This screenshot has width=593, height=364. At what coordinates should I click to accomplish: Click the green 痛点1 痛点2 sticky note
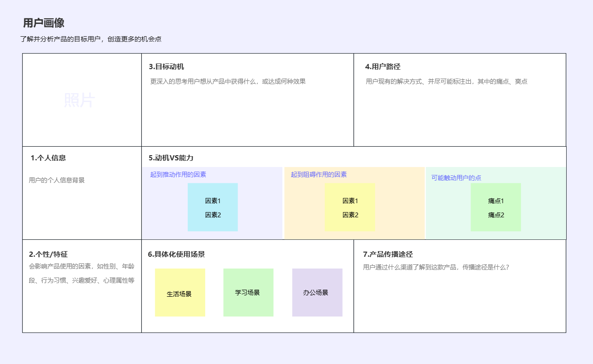click(x=496, y=207)
